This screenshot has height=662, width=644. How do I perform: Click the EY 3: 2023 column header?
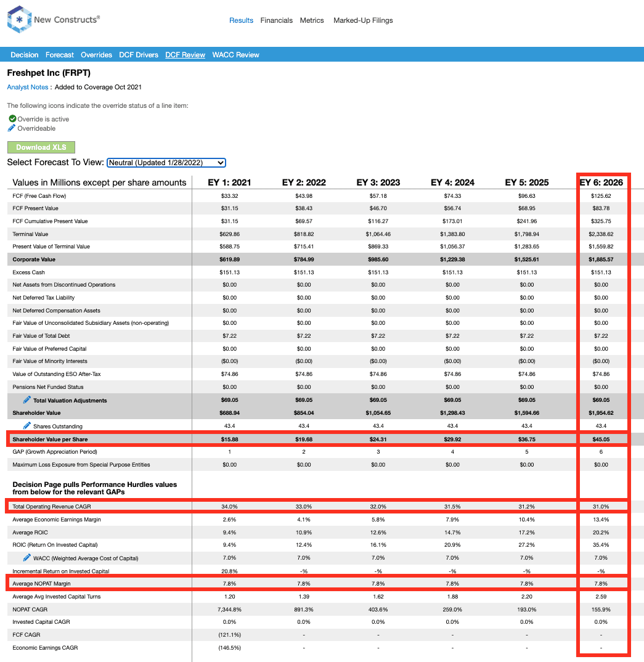pos(378,182)
